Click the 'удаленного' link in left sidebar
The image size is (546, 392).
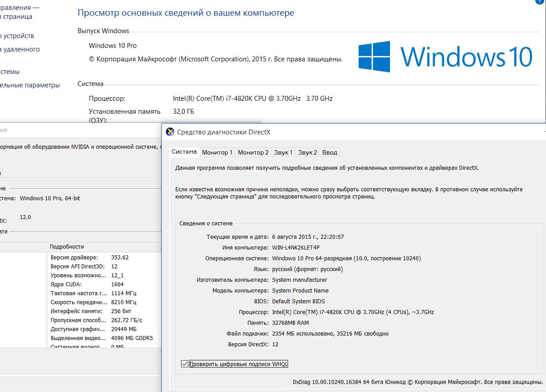pyautogui.click(x=20, y=49)
